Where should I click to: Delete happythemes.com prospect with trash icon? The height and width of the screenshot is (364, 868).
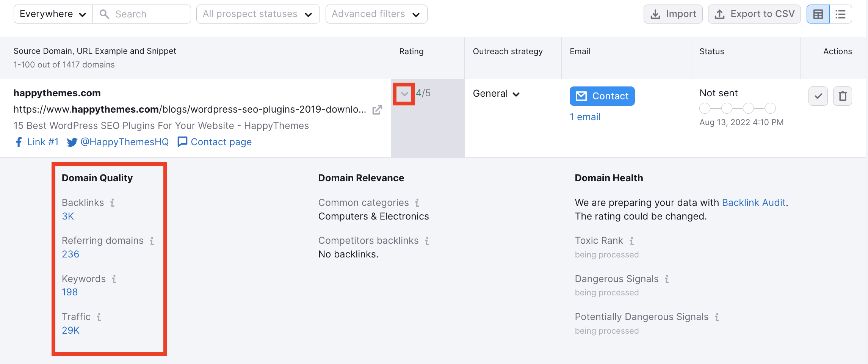pos(842,96)
